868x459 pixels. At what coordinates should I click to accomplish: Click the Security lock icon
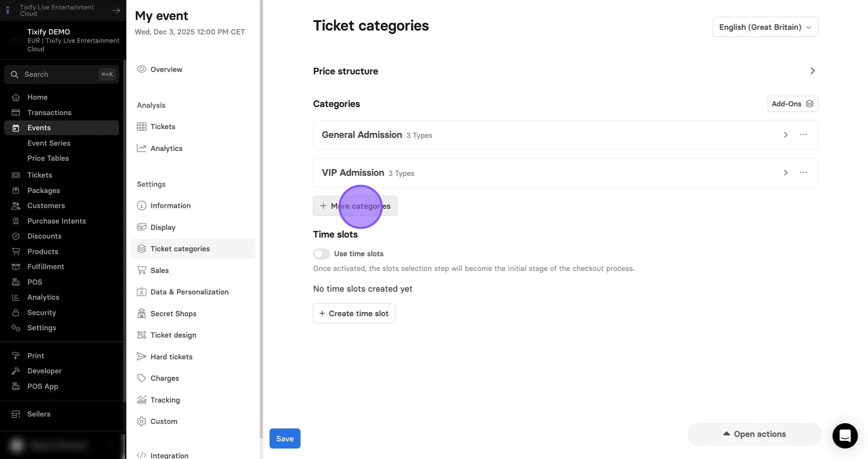click(15, 313)
